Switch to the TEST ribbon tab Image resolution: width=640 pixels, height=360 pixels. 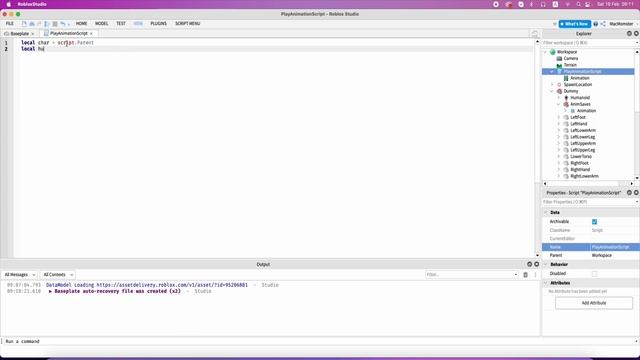[x=121, y=24]
